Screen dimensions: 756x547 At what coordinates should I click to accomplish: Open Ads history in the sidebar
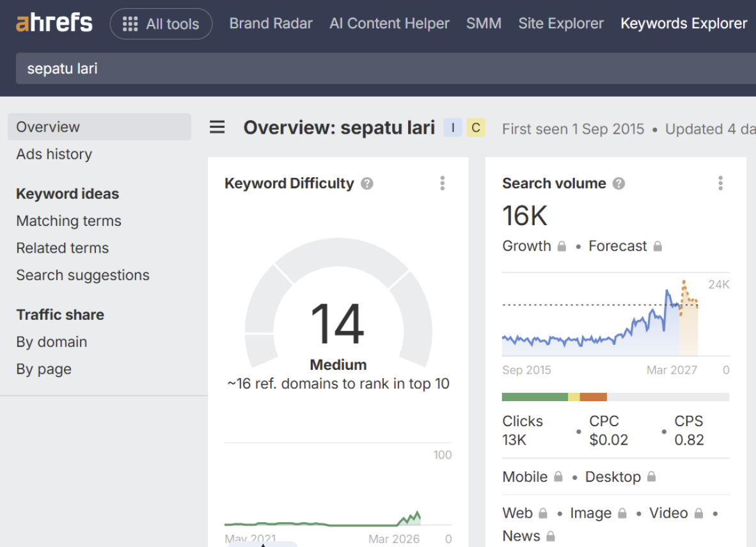54,154
